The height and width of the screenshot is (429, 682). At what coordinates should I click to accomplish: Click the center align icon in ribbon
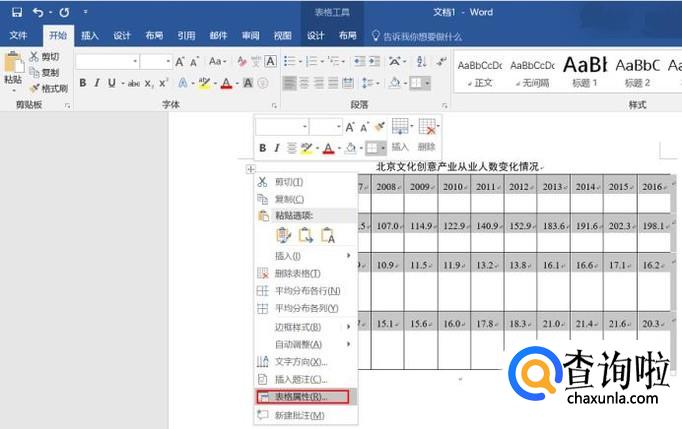click(304, 83)
